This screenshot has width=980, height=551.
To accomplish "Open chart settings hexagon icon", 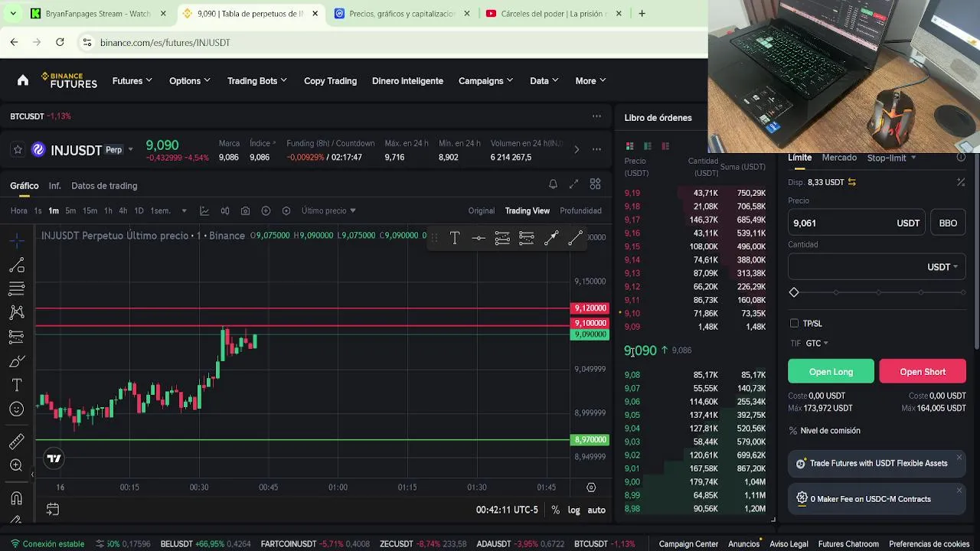I will [x=286, y=210].
